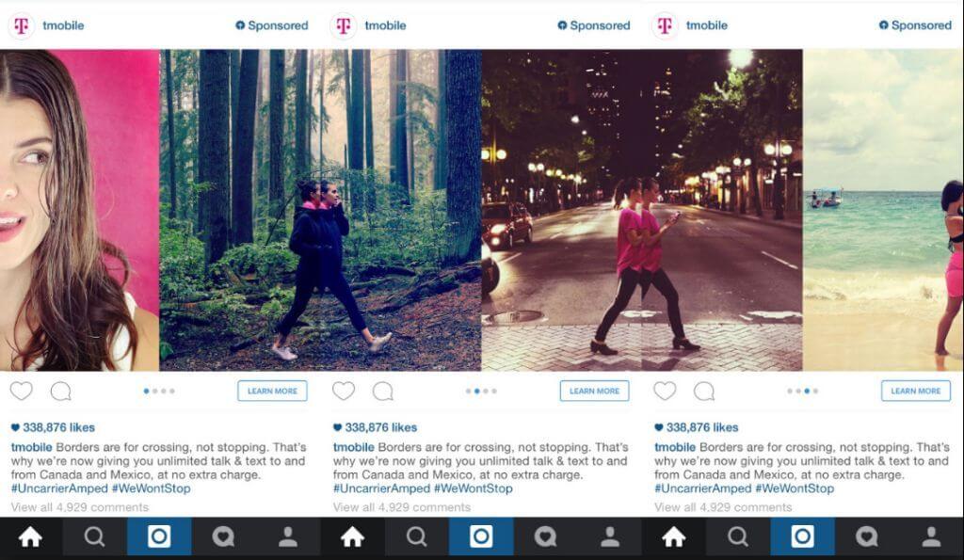Image resolution: width=964 pixels, height=560 pixels.
Task: Tap heart icon under the street night photo
Action: point(665,391)
